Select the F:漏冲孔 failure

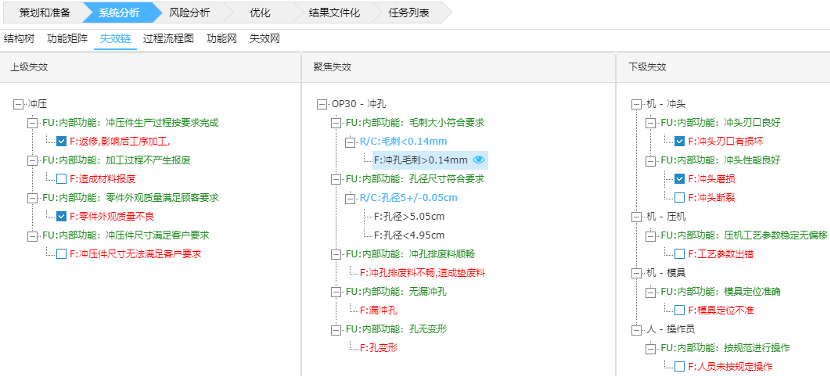coord(378,311)
